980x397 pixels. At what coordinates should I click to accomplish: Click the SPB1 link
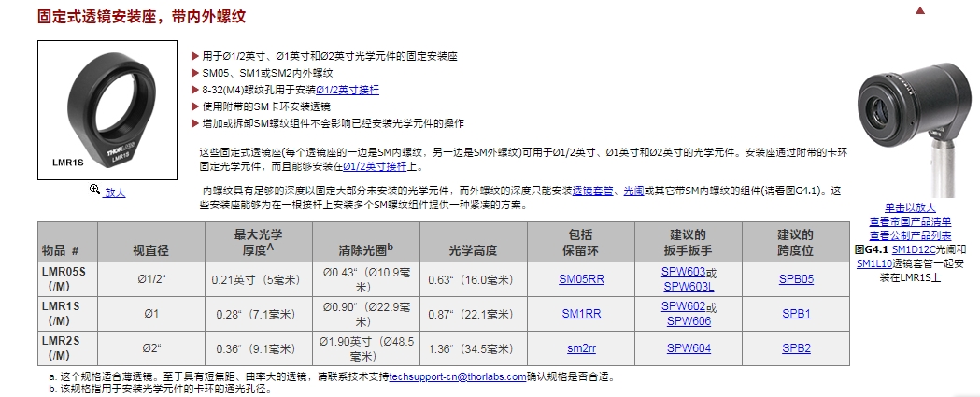796,314
